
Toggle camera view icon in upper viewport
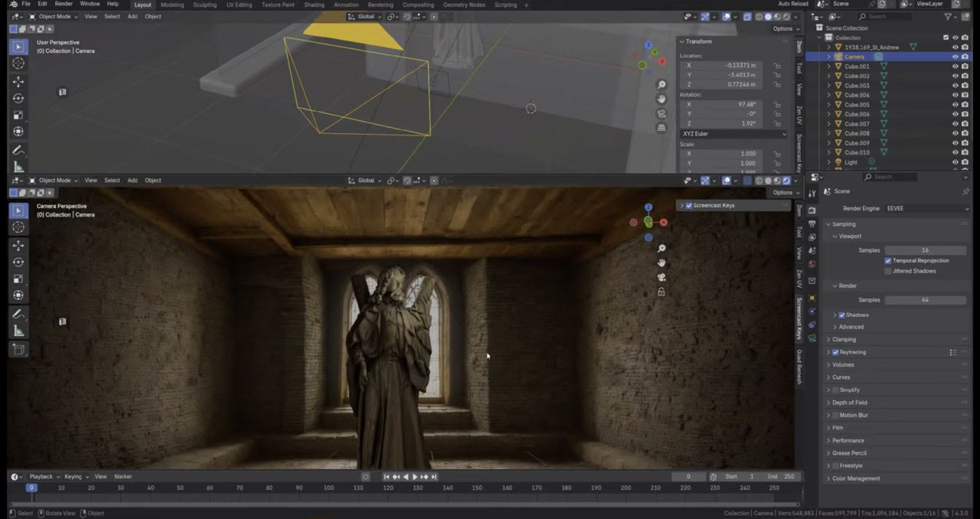coord(661,114)
